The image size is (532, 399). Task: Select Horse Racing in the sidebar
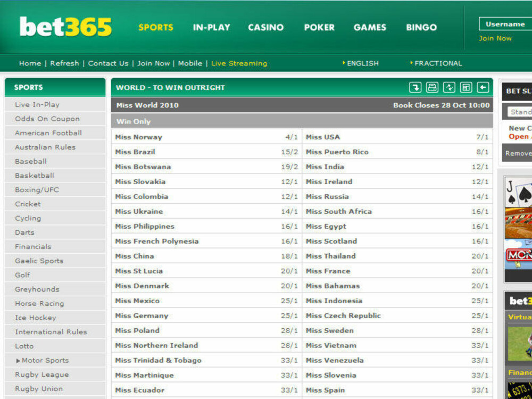(x=55, y=304)
